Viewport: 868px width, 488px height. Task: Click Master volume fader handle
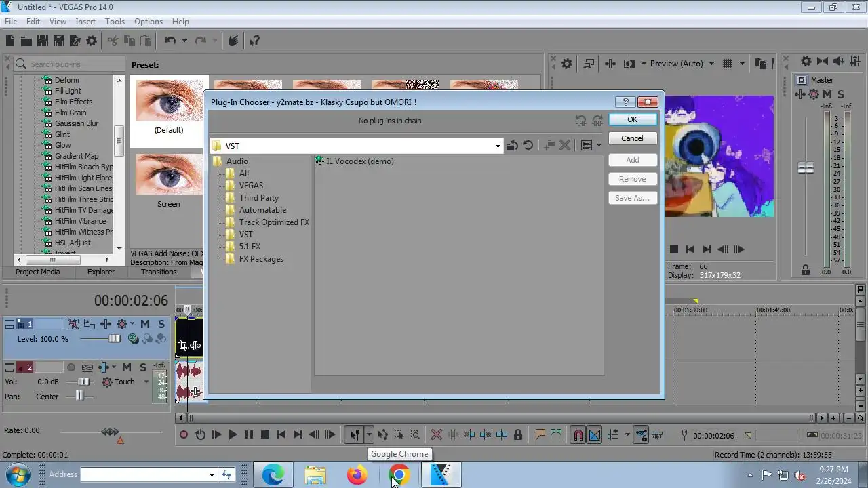[806, 168]
